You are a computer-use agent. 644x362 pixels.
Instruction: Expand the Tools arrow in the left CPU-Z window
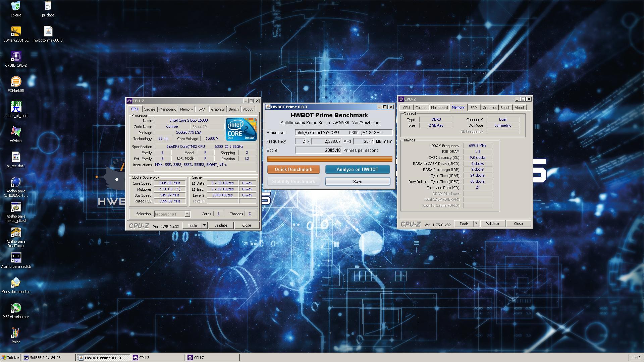[x=204, y=225]
